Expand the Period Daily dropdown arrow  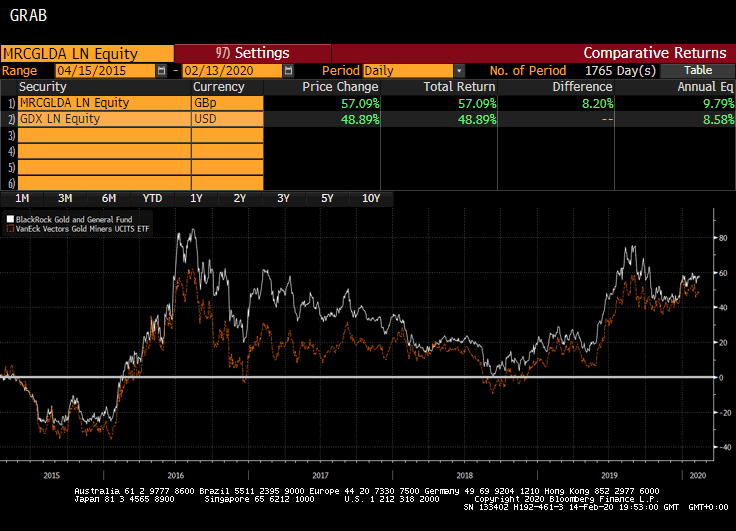tap(459, 71)
